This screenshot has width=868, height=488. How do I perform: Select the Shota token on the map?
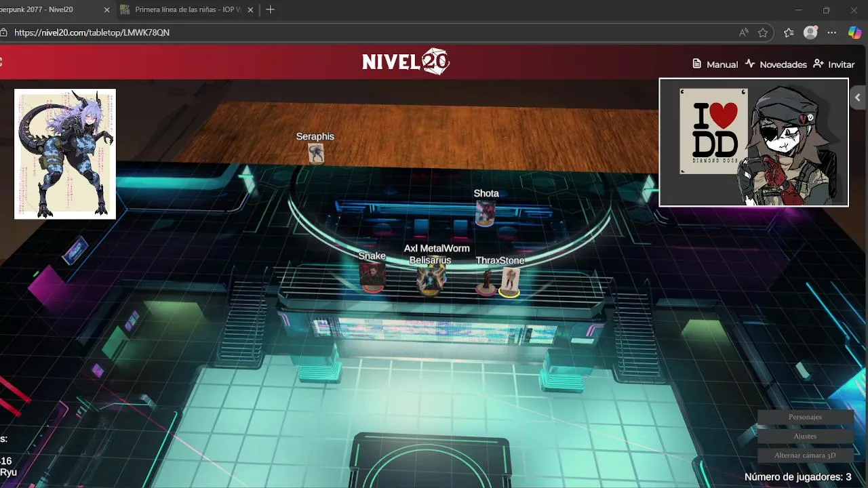click(485, 213)
